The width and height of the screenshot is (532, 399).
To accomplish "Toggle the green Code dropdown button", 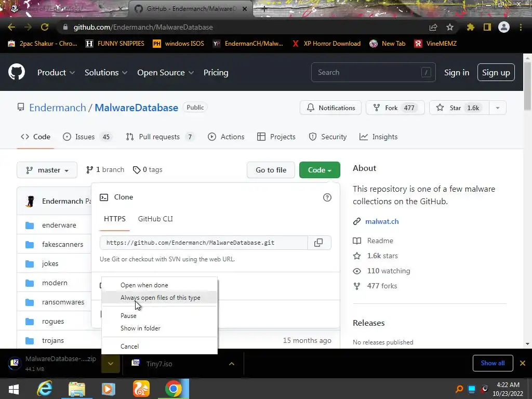I will (x=320, y=170).
